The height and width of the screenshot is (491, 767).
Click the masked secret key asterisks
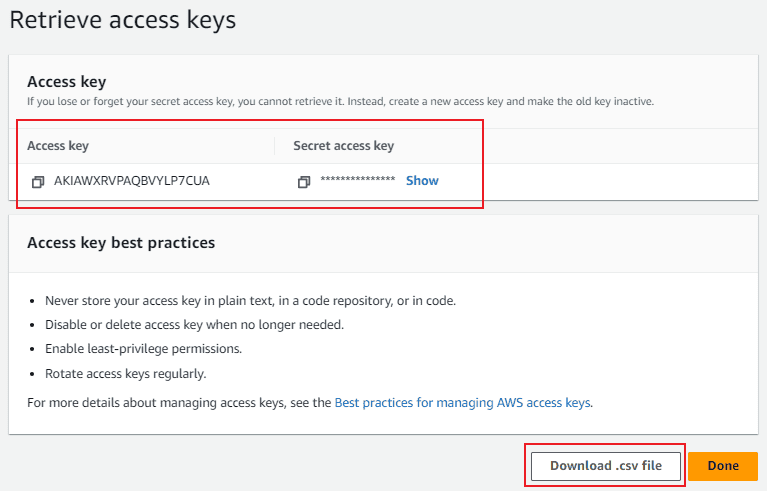pos(358,179)
